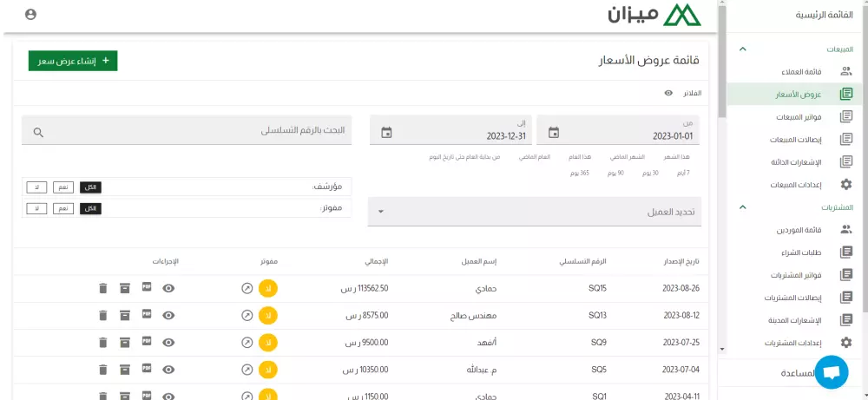This screenshot has width=868, height=400.
Task: Select 'نعم' for invoiced filter
Action: tap(63, 208)
